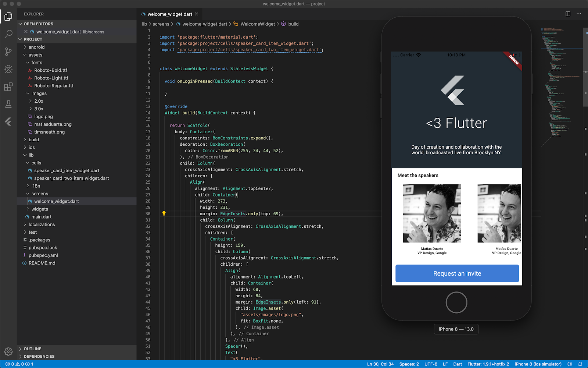Click the screens breadcrumb
This screenshot has height=368, width=588.
point(161,24)
